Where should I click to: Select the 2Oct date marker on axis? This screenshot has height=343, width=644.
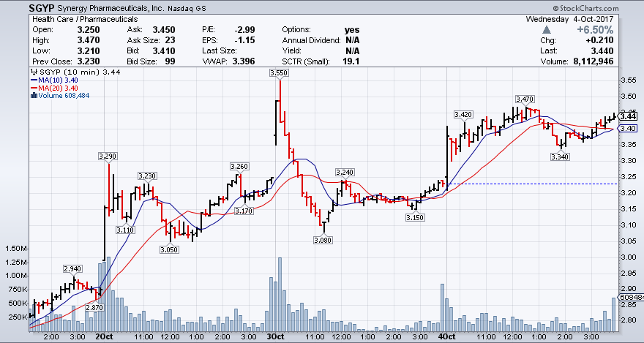pos(103,337)
